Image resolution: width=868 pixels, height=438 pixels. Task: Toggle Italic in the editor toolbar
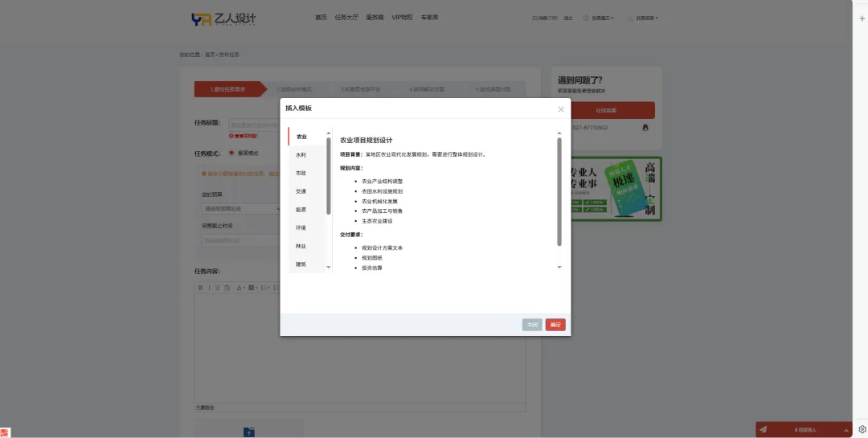click(x=209, y=288)
